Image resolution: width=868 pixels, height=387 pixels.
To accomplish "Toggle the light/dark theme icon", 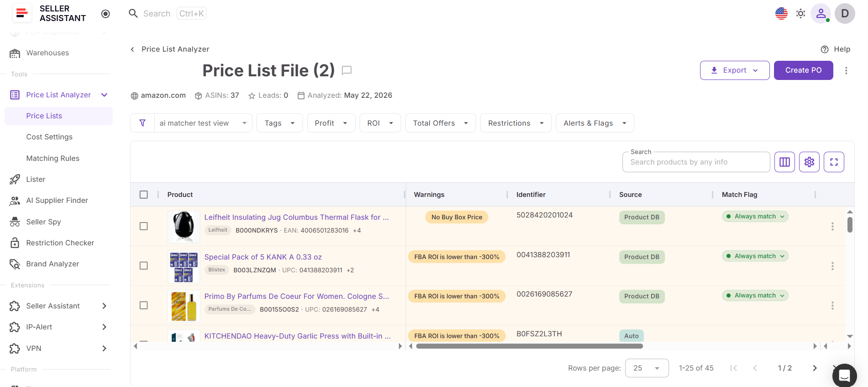I will [x=800, y=14].
